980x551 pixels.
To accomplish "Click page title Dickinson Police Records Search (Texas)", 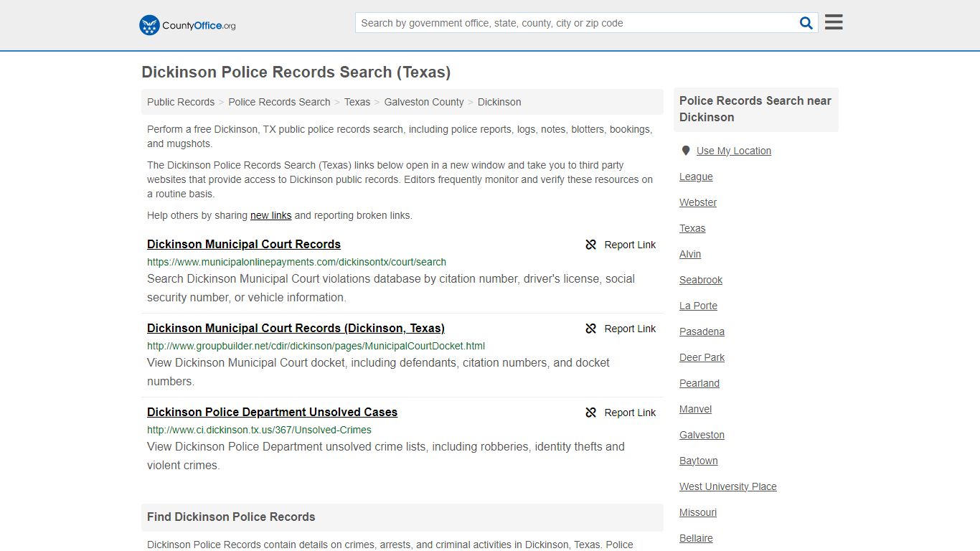I will coord(296,72).
